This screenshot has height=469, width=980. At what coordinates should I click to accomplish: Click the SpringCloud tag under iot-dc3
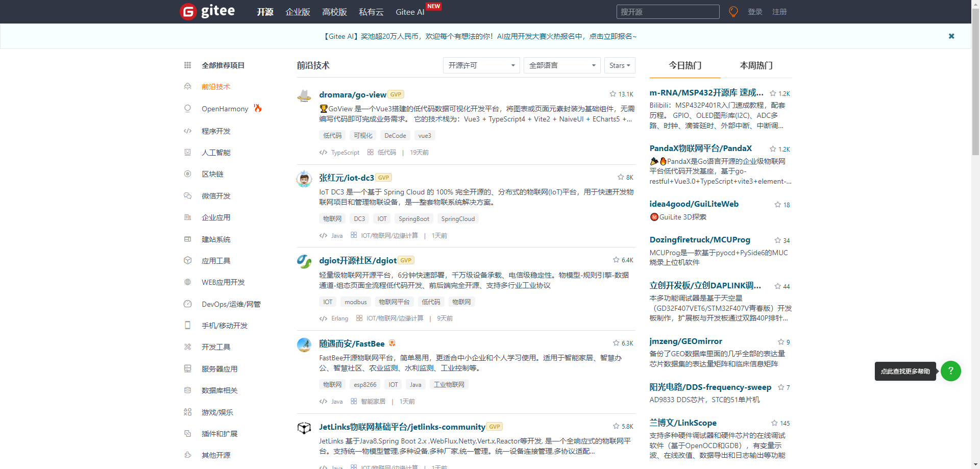[458, 218]
